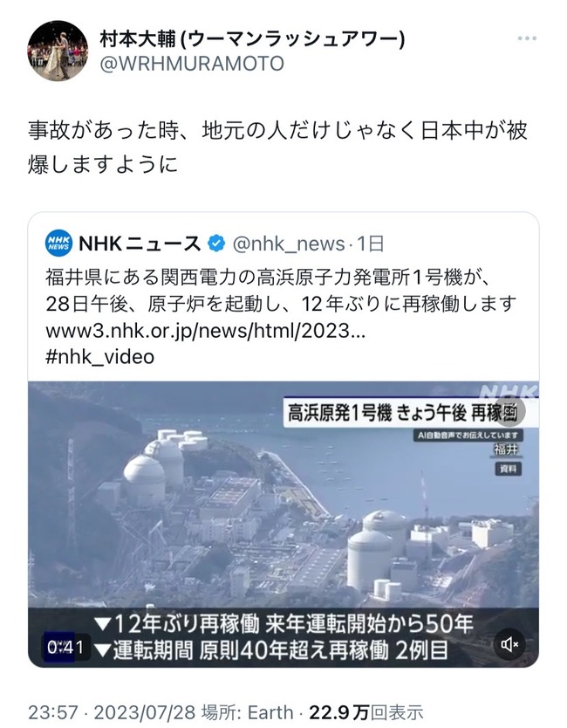
Task: Open the www3.nhk.or.jp news link
Action: [x=206, y=331]
